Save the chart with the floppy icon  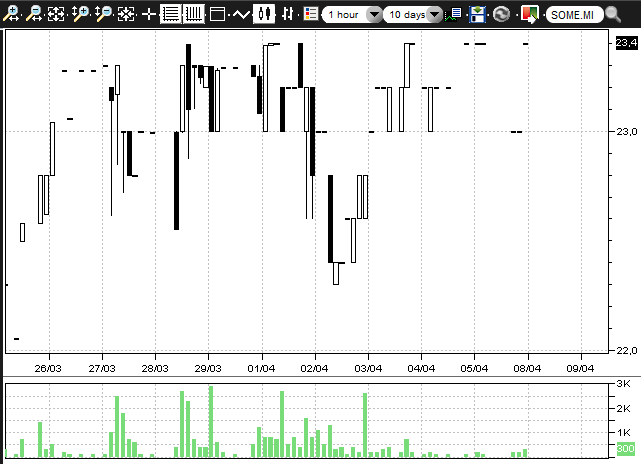(477, 14)
